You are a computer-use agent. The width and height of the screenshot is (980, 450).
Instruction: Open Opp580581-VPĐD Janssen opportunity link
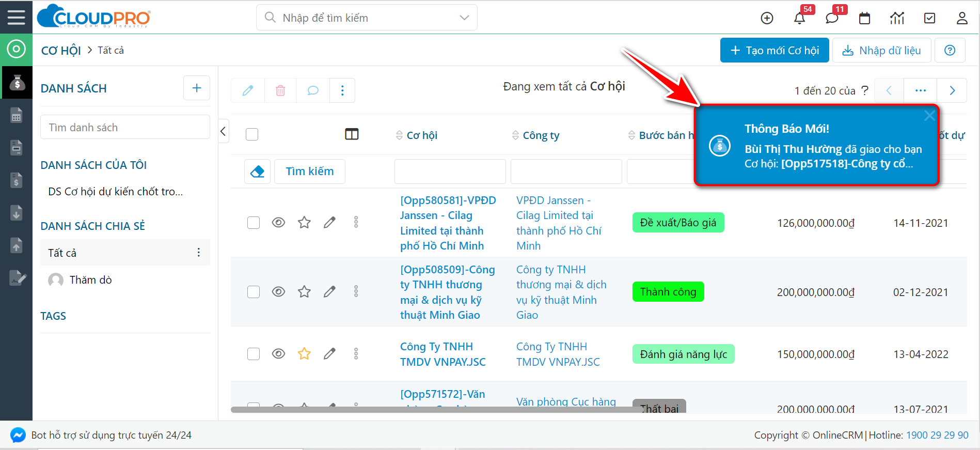tap(448, 223)
